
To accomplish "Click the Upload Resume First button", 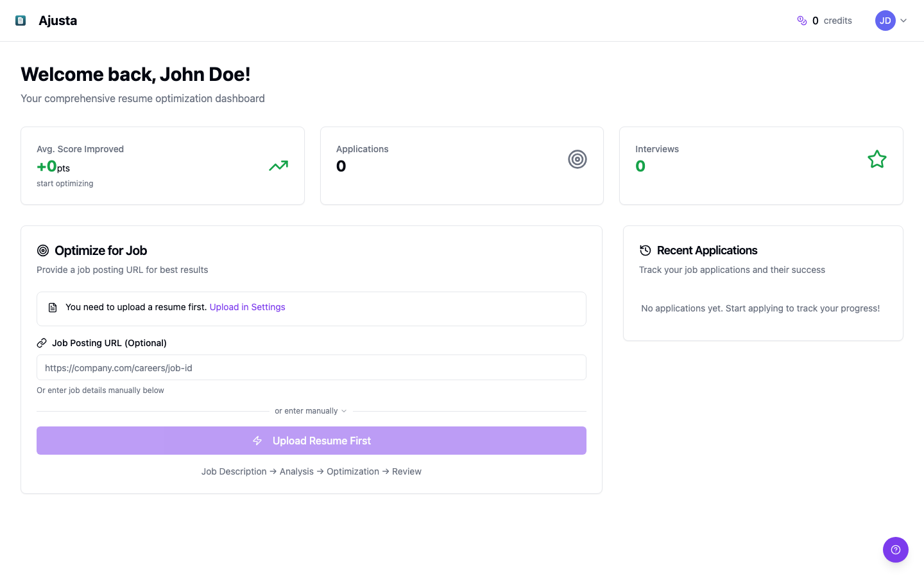I will (311, 441).
